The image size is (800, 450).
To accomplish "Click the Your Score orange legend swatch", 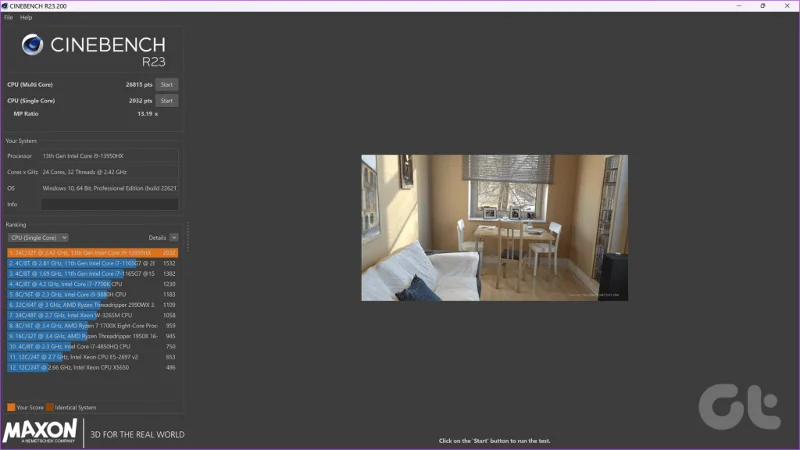I will (x=11, y=407).
